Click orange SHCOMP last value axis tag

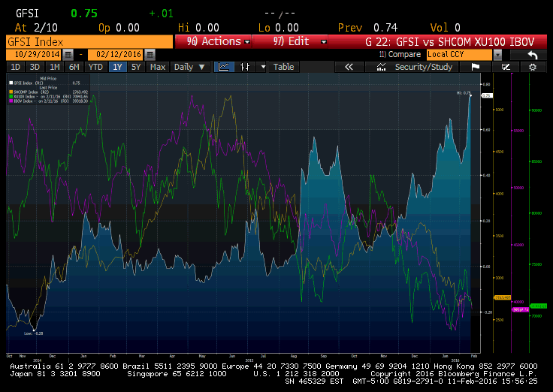[x=502, y=297]
